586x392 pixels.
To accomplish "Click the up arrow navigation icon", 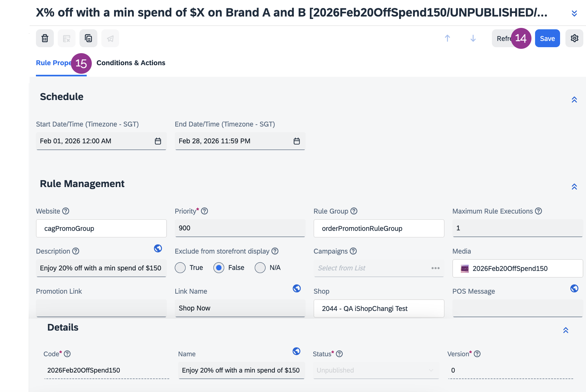I will click(x=447, y=39).
